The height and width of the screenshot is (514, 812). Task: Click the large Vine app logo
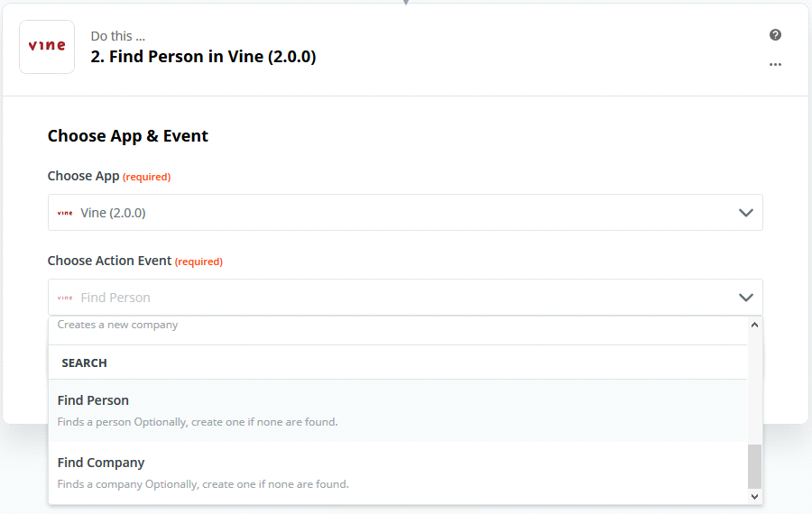(47, 47)
